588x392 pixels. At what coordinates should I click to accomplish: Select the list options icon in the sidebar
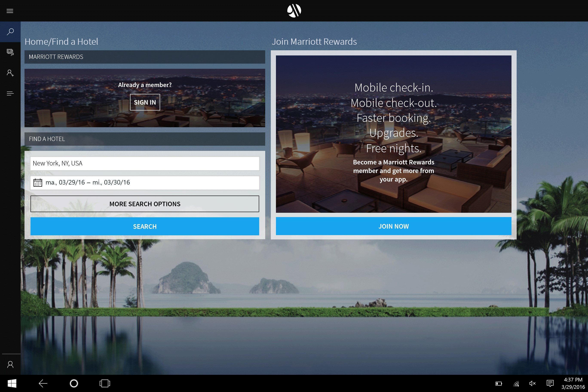click(10, 93)
